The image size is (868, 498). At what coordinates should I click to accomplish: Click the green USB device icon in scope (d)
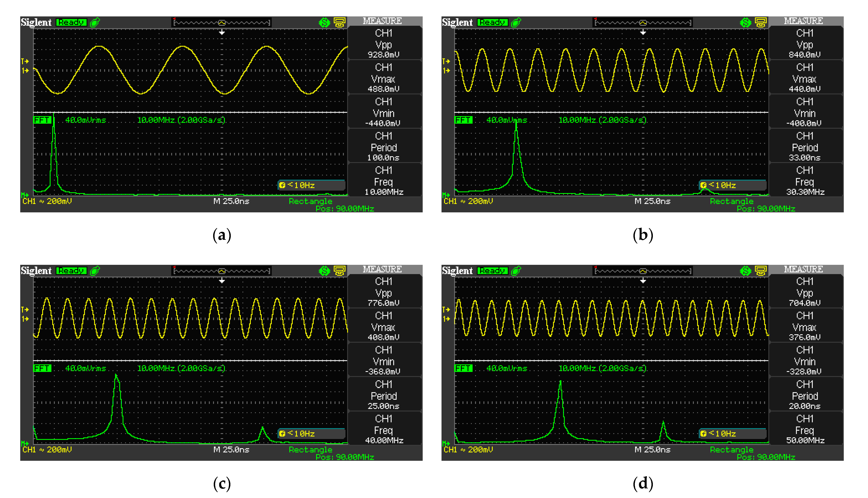coord(516,271)
